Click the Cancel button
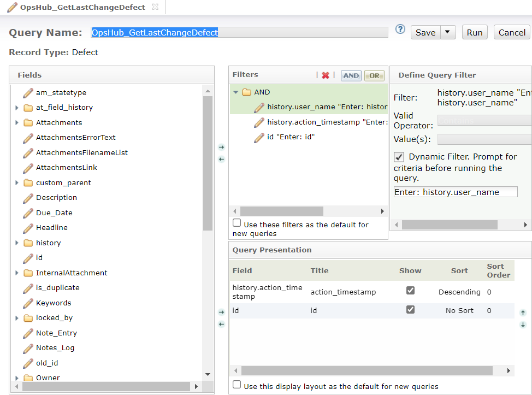The height and width of the screenshot is (395, 532). (x=512, y=32)
